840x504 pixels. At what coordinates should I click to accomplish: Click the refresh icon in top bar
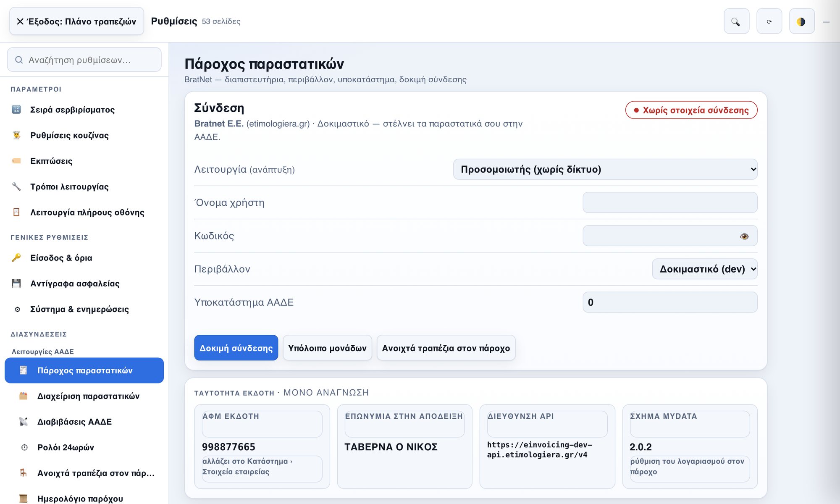point(769,21)
